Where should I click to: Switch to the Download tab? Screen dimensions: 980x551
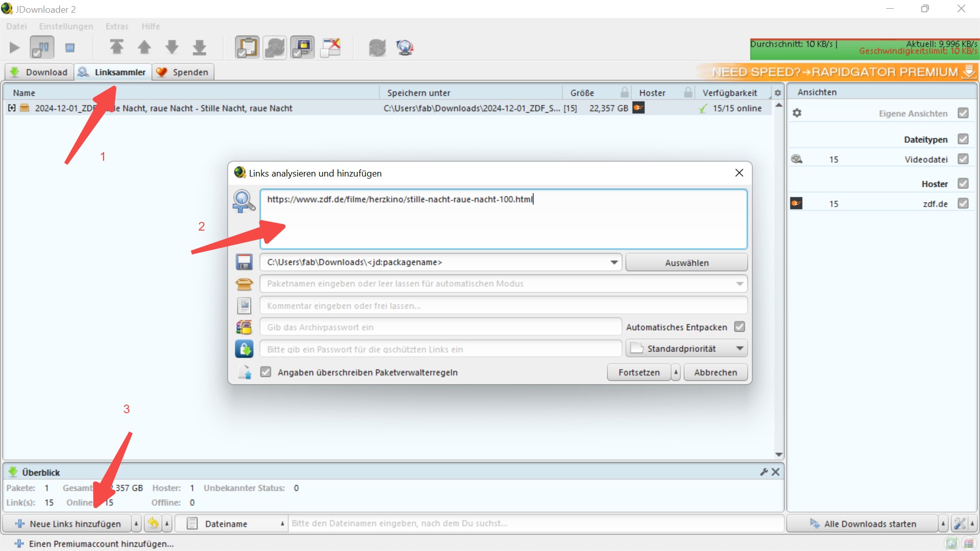tap(39, 72)
